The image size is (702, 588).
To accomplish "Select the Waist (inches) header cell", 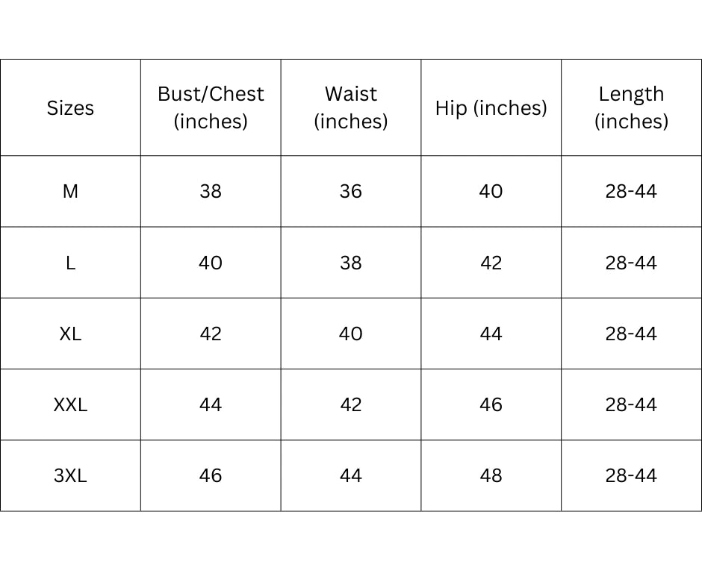I will click(350, 107).
